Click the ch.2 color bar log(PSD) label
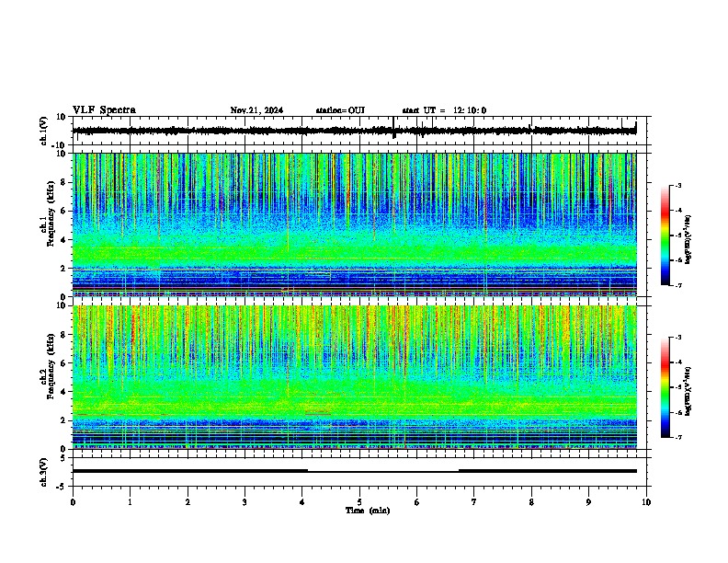 click(688, 391)
